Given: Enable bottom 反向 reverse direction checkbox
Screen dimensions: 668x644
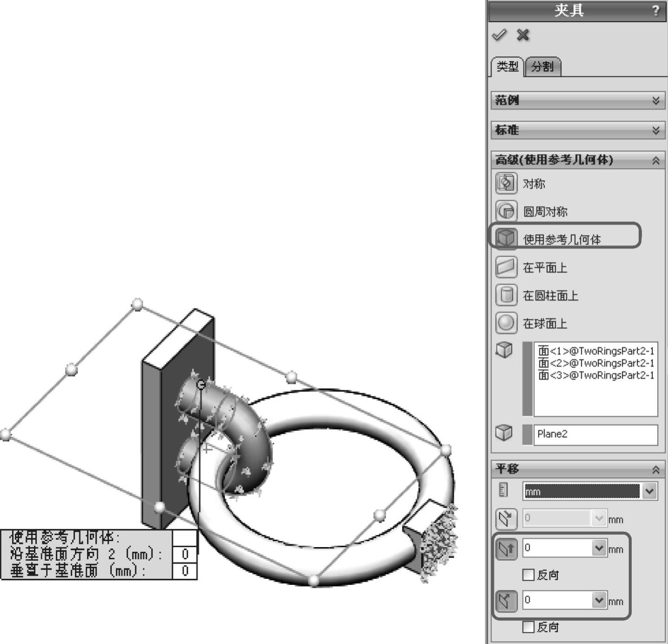Looking at the screenshot, I should coord(528,627).
